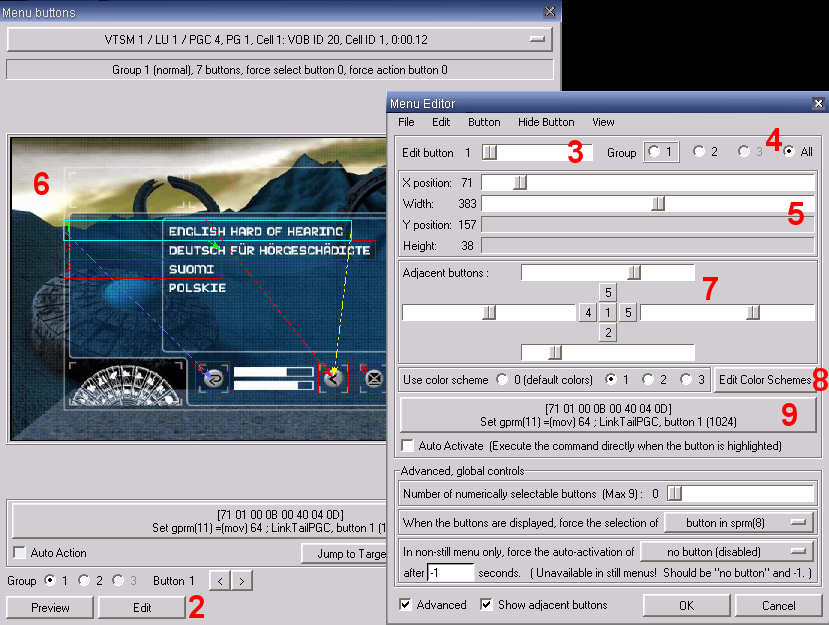Open the View menu
This screenshot has width=829, height=625.
pyautogui.click(x=603, y=122)
